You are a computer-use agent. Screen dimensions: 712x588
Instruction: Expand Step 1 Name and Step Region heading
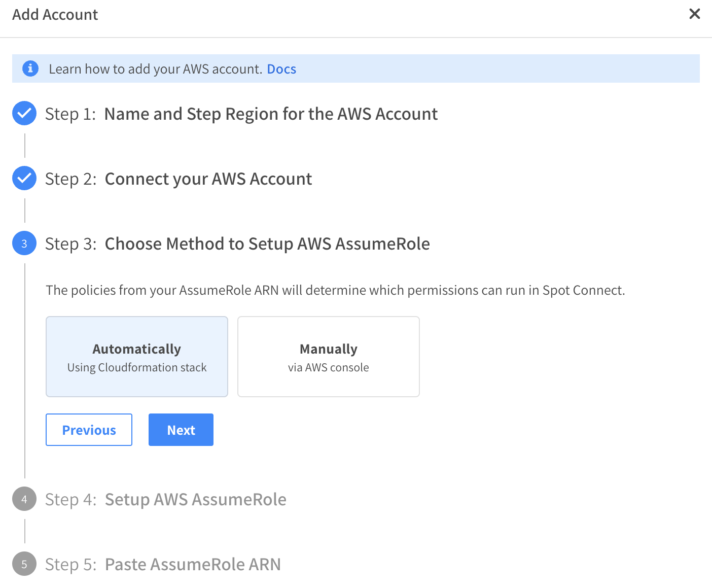point(270,114)
